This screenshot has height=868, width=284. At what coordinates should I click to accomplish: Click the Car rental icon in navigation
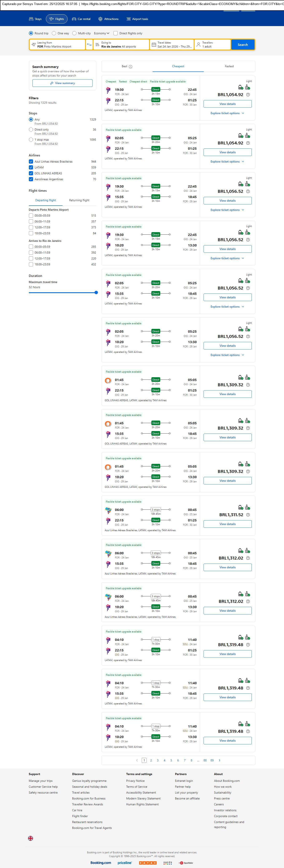coord(74,19)
